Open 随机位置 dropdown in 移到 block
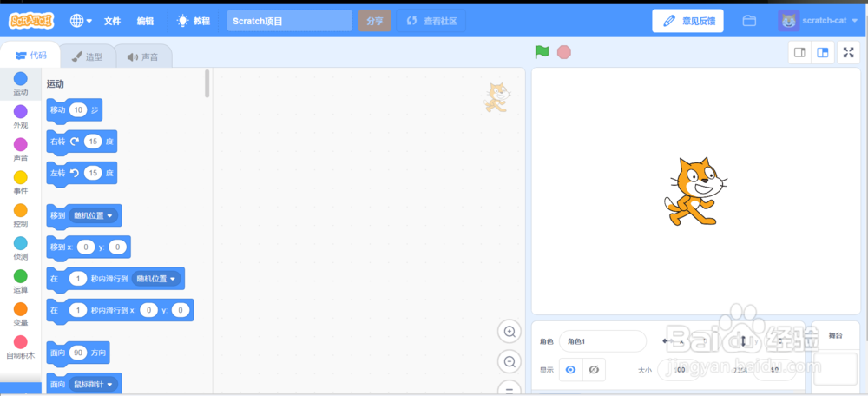Image resolution: width=868 pixels, height=396 pixels. pyautogui.click(x=93, y=215)
